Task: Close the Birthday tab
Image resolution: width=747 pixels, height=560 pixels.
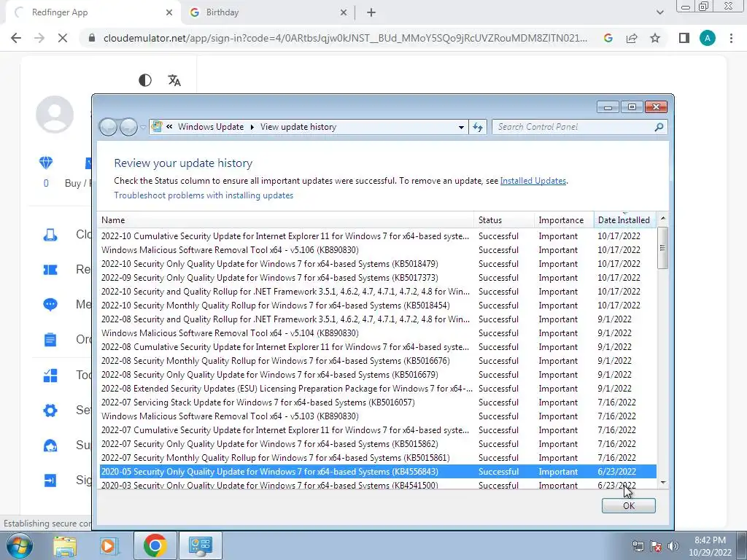Action: pyautogui.click(x=344, y=13)
